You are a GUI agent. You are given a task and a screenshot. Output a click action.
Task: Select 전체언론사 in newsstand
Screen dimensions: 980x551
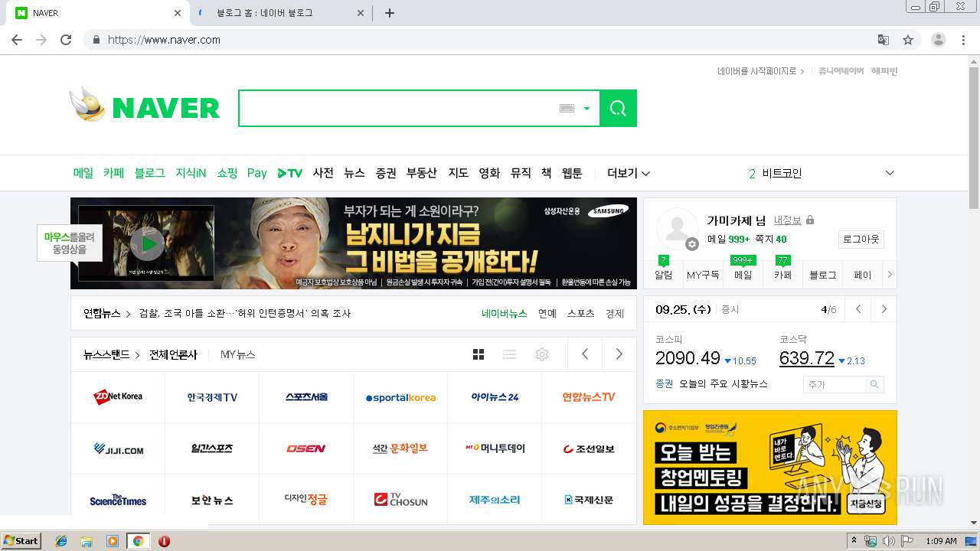(x=173, y=354)
